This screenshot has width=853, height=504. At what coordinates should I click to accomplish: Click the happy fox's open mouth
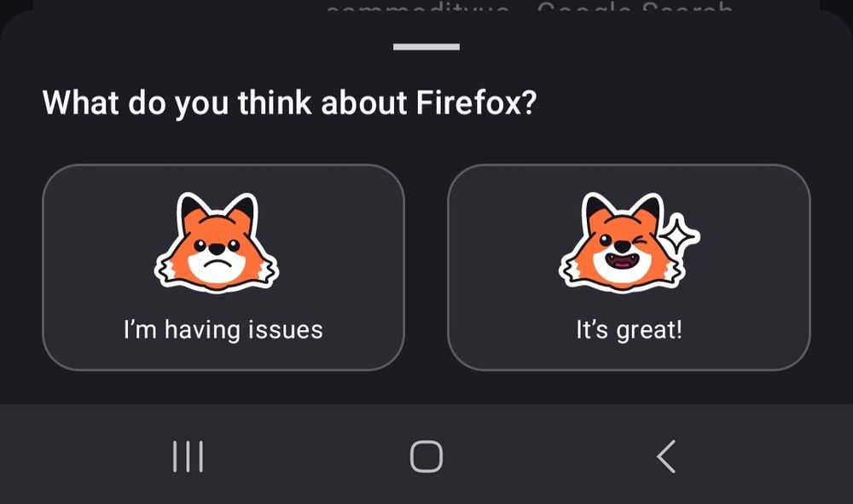pyautogui.click(x=623, y=261)
